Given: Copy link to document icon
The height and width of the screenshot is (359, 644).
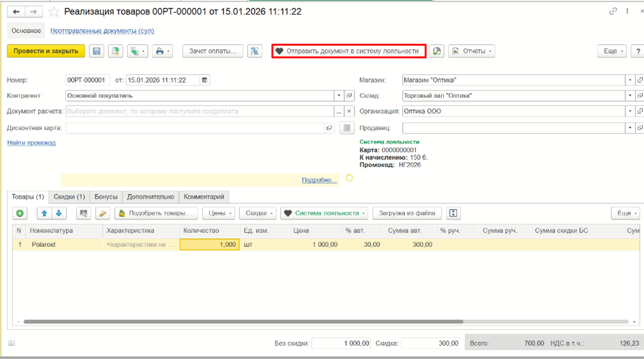Looking at the screenshot, I should [613, 11].
